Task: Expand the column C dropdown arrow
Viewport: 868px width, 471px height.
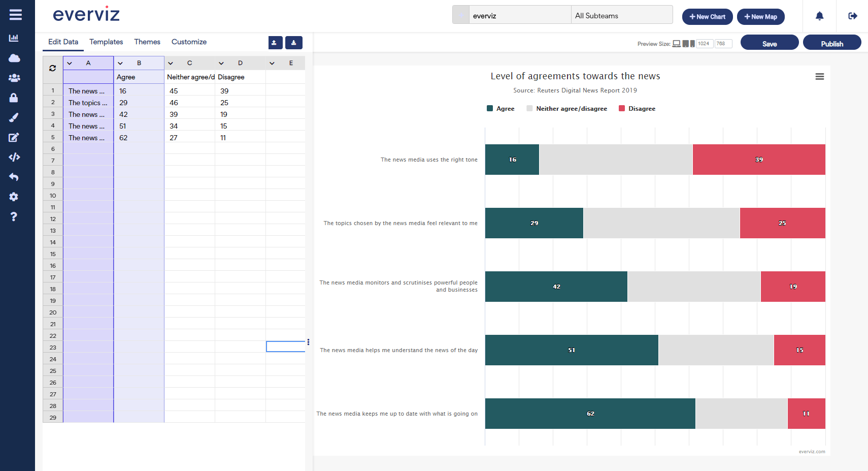Action: [171, 64]
